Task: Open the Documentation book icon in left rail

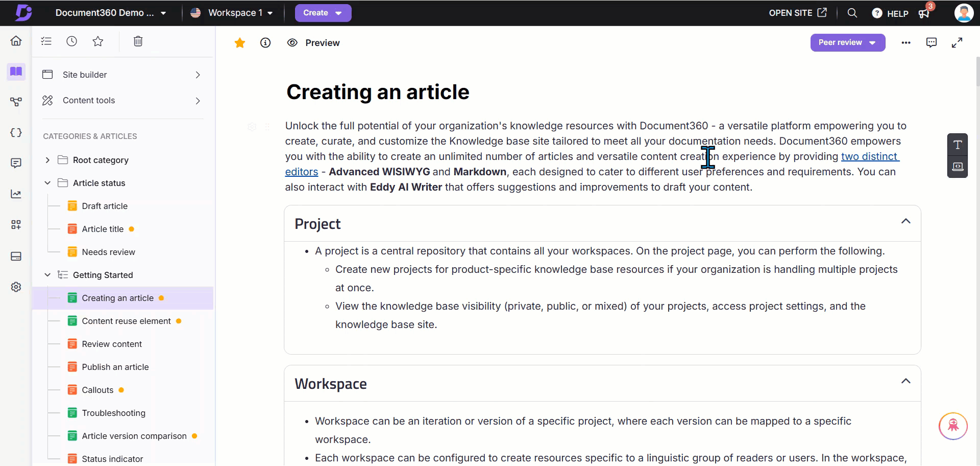Action: click(16, 72)
